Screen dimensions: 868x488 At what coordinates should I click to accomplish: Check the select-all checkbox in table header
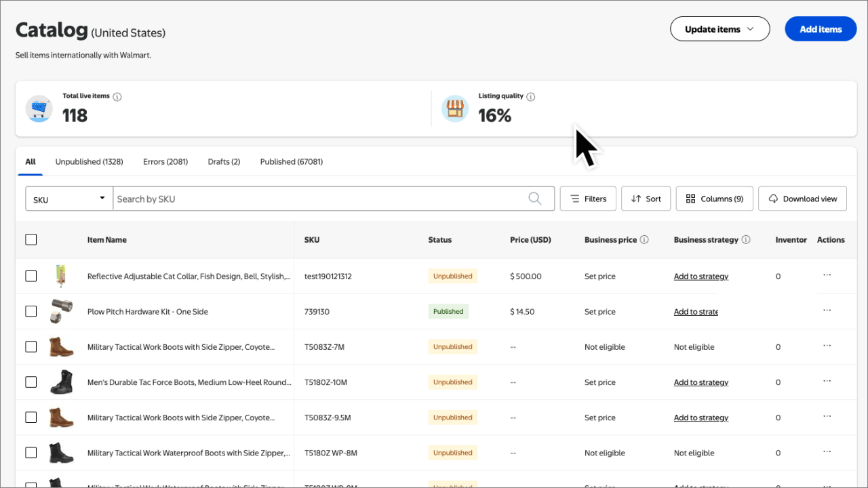[31, 239]
